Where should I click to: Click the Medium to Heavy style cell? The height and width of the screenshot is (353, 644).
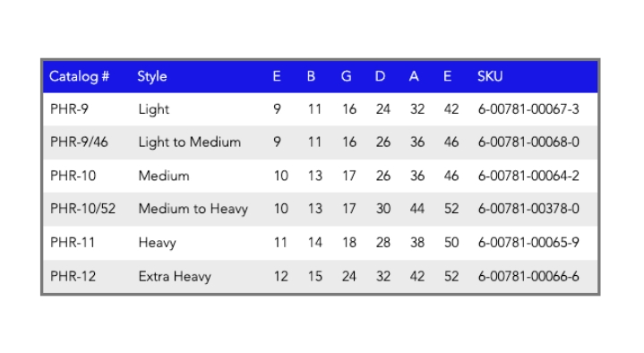pos(193,209)
